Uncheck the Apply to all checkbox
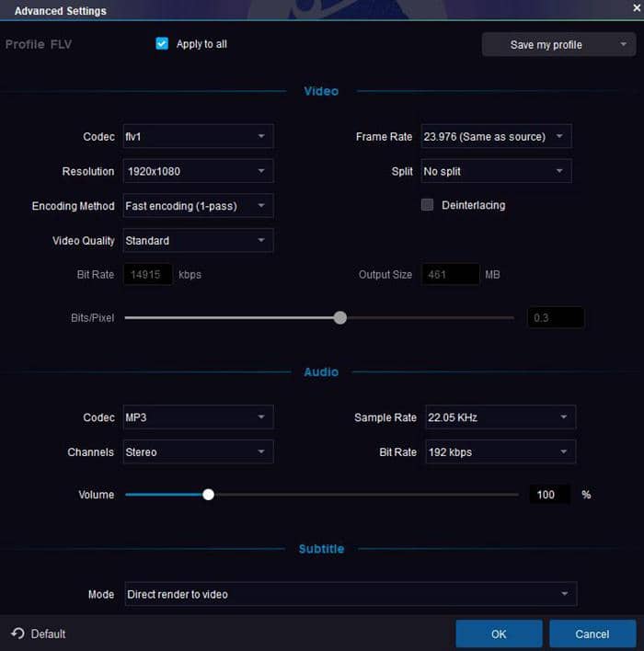The image size is (644, 651). click(x=162, y=44)
